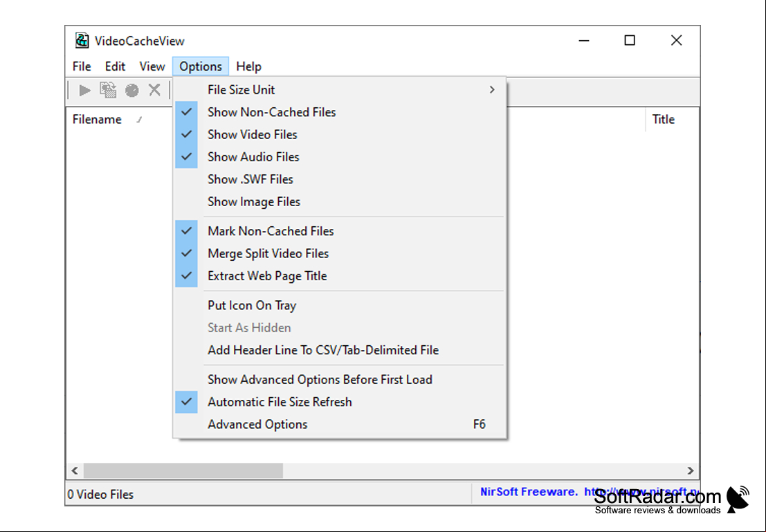Maximize the VideoCacheView window
Image resolution: width=766 pixels, height=532 pixels.
630,41
